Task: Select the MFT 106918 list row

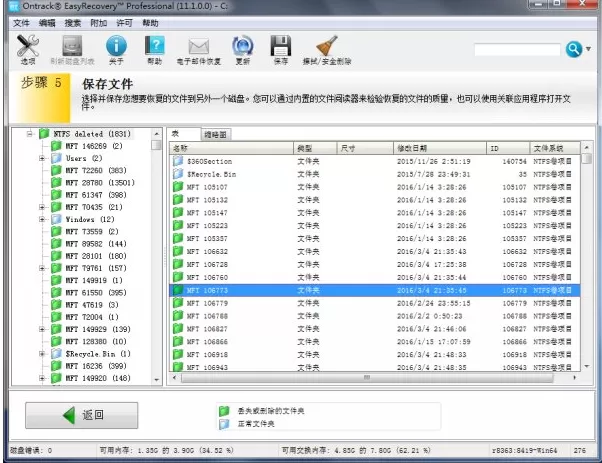Action: coord(375,355)
